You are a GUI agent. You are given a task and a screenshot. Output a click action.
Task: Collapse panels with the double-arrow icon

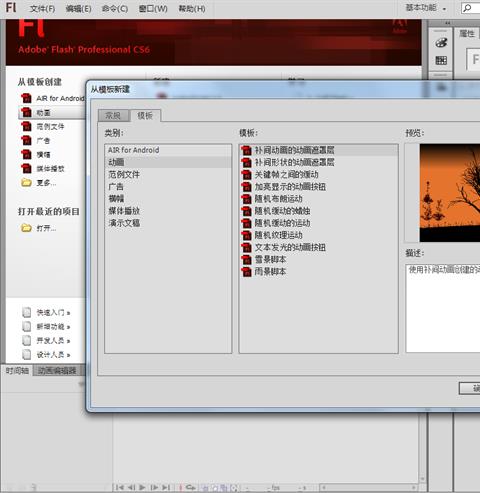click(x=448, y=23)
